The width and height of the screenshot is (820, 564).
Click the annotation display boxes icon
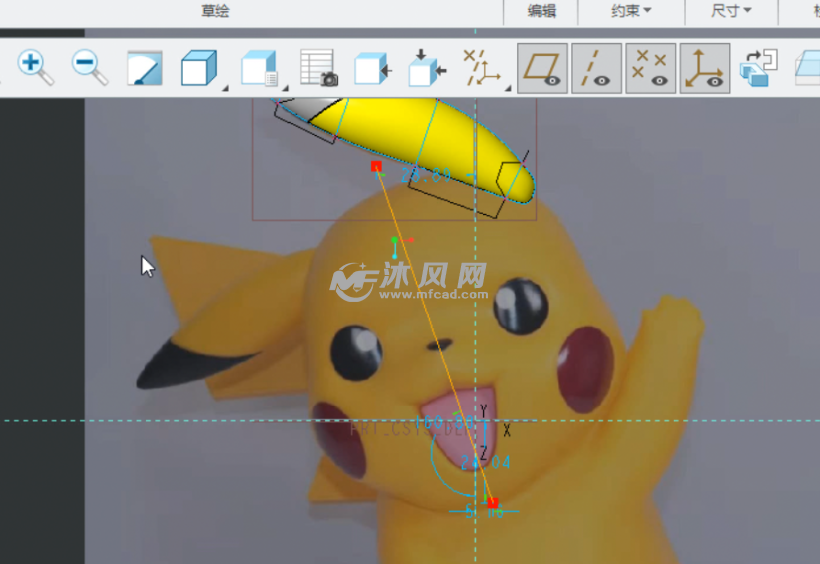coord(759,67)
